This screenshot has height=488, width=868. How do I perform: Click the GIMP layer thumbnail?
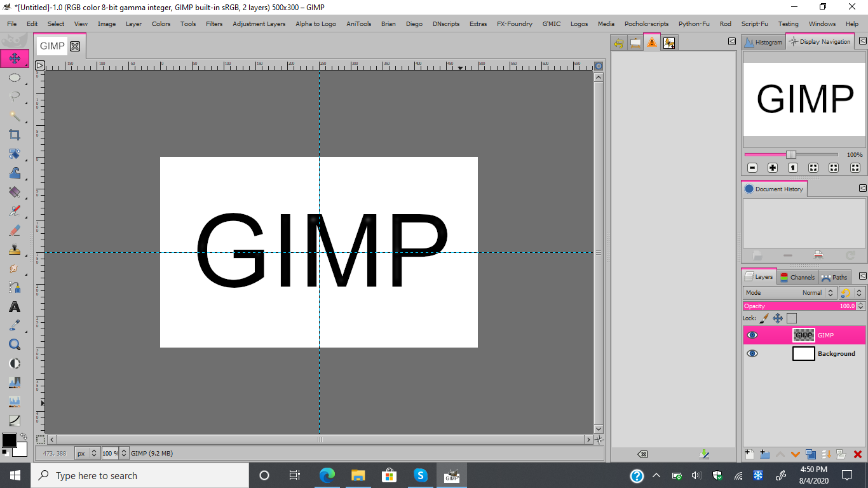pos(804,335)
